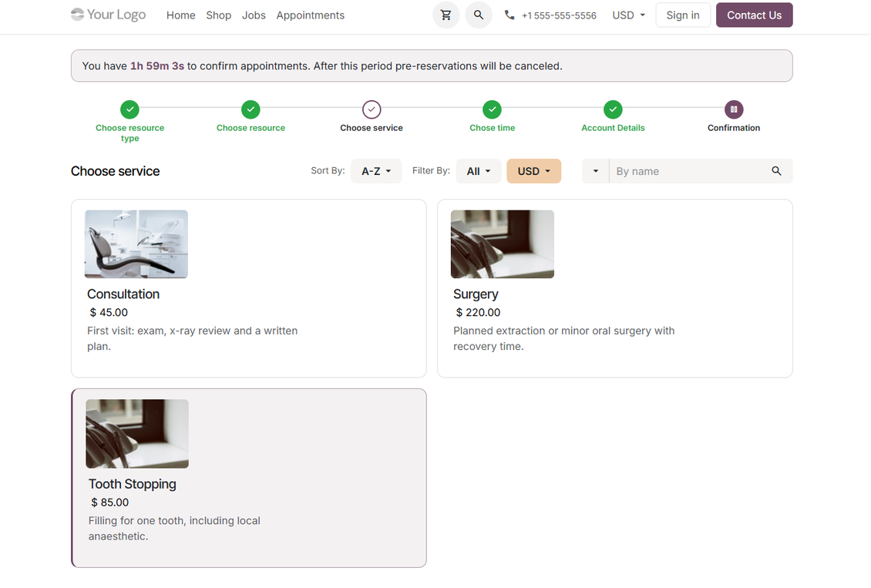Viewport: 871px width, 588px height.
Task: Open the header USD currency dropdown
Action: coord(629,15)
